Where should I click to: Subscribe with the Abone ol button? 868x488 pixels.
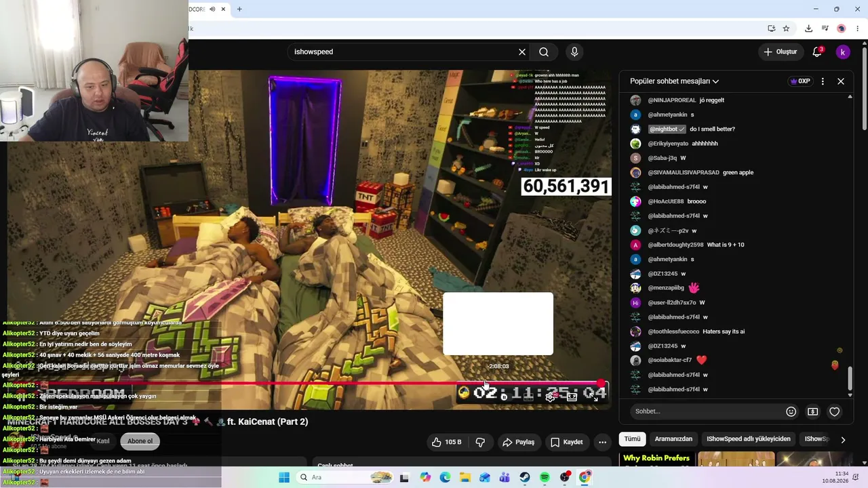[x=140, y=441]
